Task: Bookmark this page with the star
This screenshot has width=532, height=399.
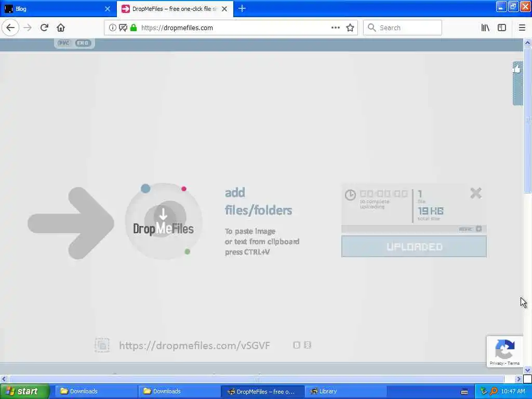Action: [x=350, y=28]
